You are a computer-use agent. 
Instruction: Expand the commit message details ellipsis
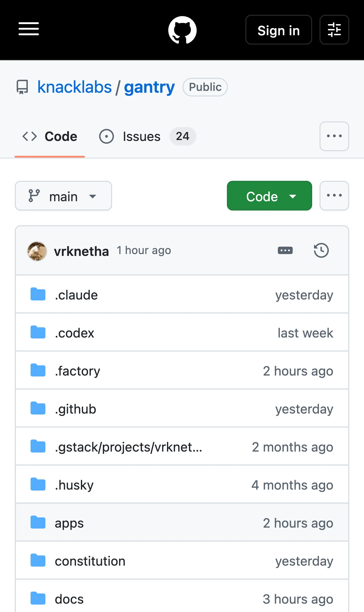pos(285,250)
